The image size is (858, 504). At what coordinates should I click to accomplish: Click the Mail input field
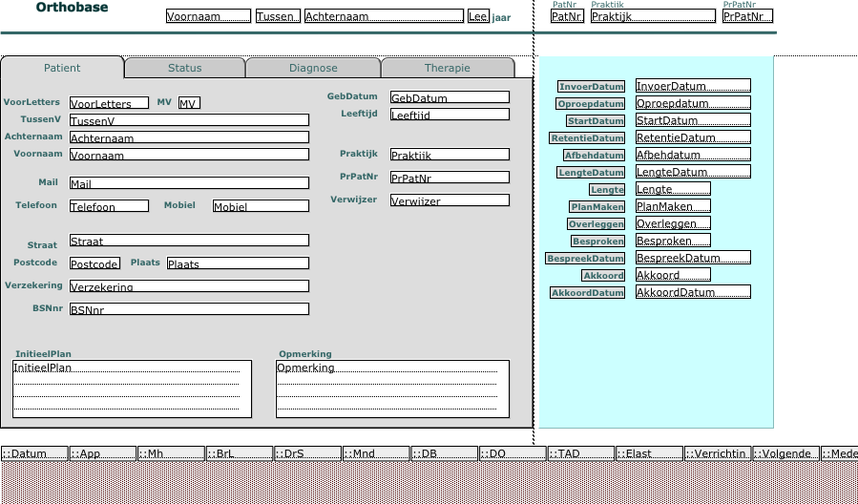tap(189, 182)
